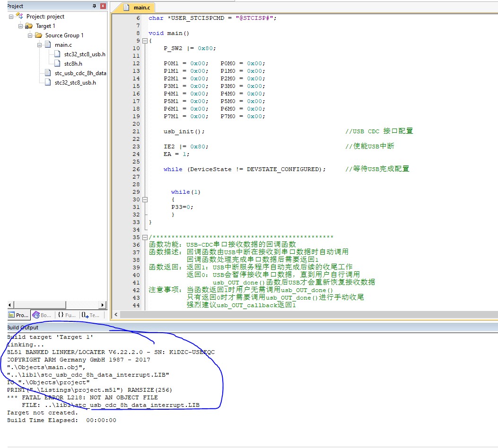Image resolution: width=498 pixels, height=448 pixels.
Task: Open the Functions tab with braces icon
Action: pos(66,315)
